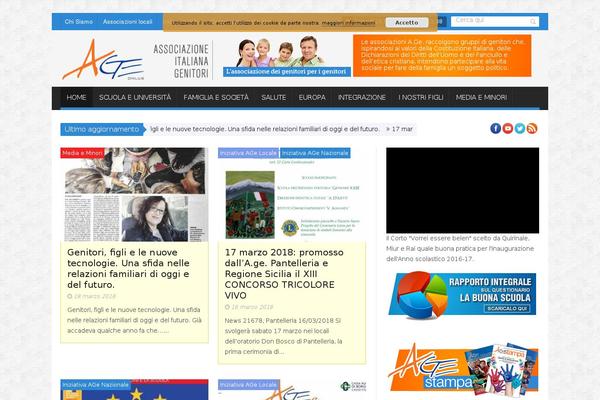Click the SCARICALO QUI button on banner

point(507,309)
